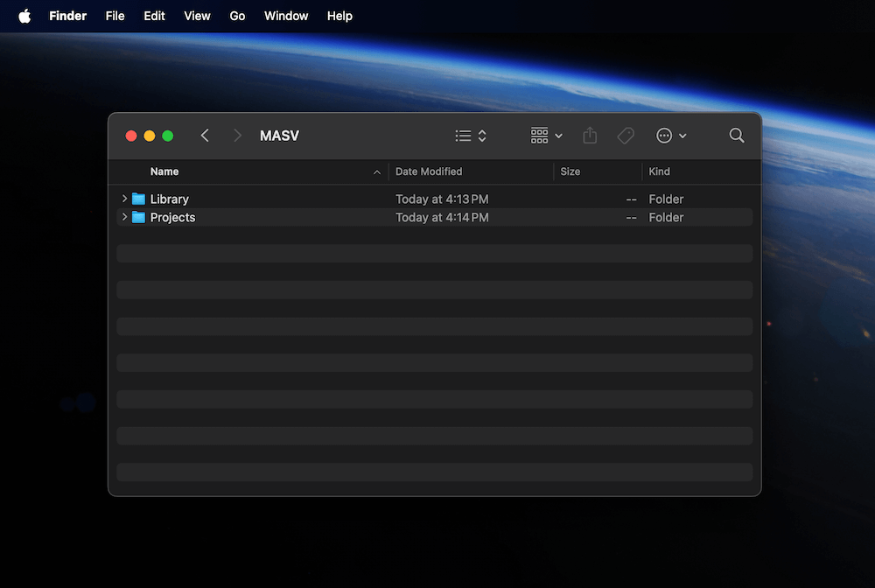Select the Library folder icon
The image size is (875, 588).
(138, 199)
